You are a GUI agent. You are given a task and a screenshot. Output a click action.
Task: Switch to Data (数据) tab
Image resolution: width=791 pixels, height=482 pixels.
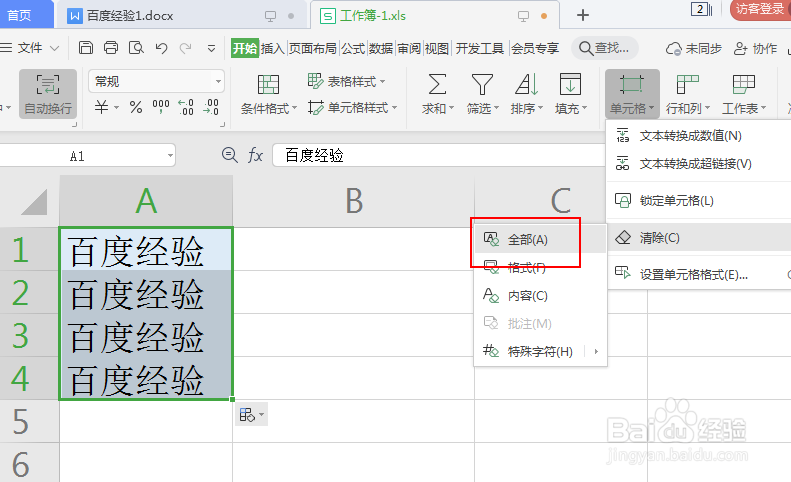[381, 48]
